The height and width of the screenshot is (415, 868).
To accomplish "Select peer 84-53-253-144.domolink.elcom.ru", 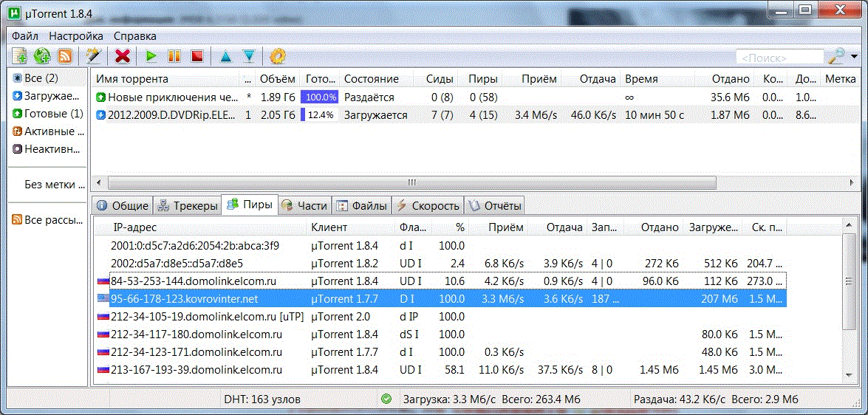I will (x=440, y=281).
